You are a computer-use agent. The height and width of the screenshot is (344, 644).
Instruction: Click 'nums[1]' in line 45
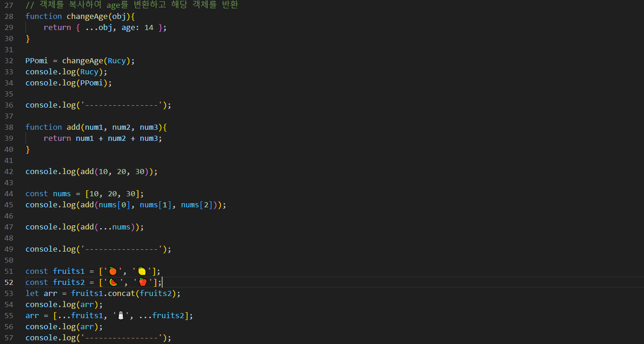click(156, 205)
